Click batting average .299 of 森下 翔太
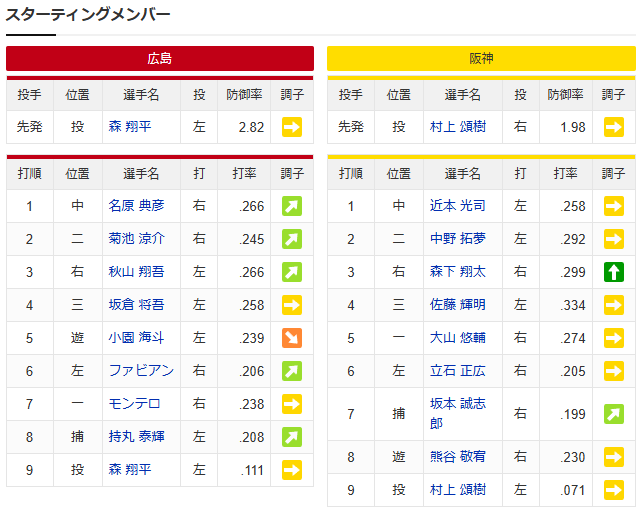640x513 pixels. (573, 272)
